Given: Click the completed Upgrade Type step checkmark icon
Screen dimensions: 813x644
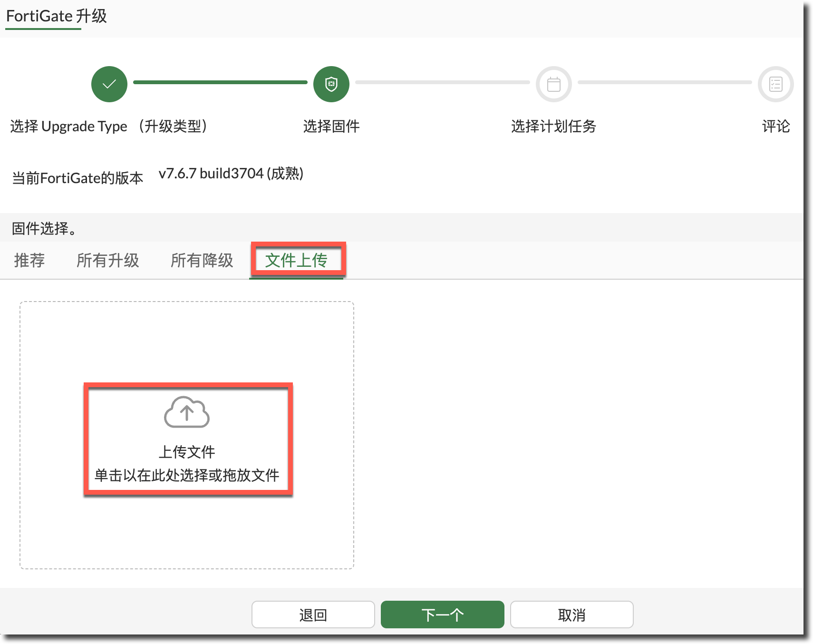Looking at the screenshot, I should click(109, 84).
